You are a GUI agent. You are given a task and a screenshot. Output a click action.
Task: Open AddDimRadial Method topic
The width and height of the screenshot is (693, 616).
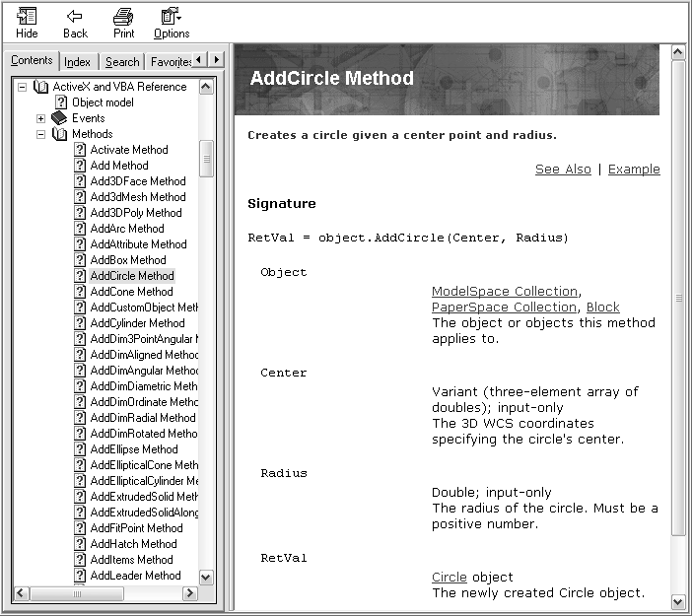pyautogui.click(x=143, y=418)
